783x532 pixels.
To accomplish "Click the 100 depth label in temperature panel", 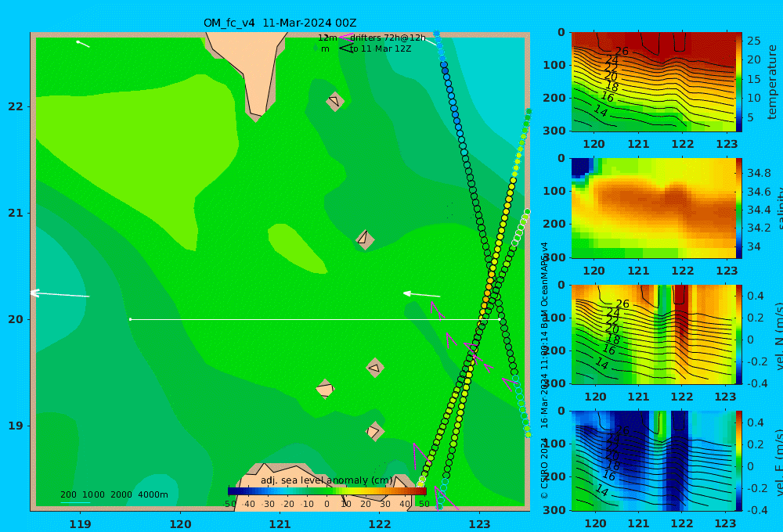I will click(554, 65).
